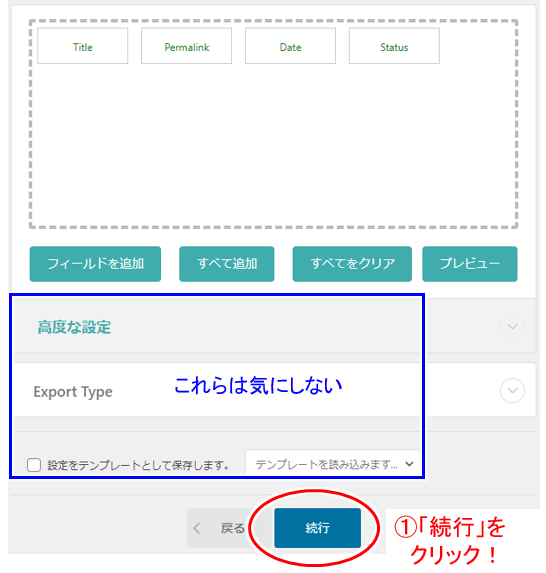Enable 設定をテンプレートとして保存します checkbox
Image resolution: width=546 pixels, height=573 pixels.
34,465
